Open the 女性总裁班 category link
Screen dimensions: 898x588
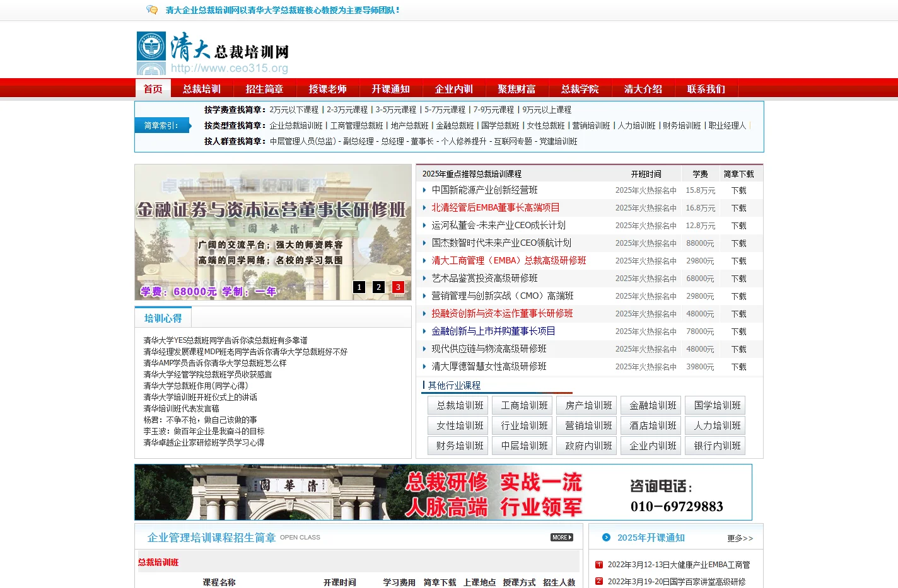546,125
